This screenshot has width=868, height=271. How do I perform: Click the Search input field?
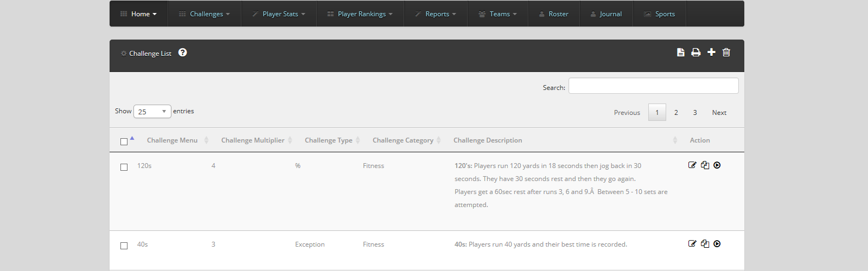(x=653, y=86)
